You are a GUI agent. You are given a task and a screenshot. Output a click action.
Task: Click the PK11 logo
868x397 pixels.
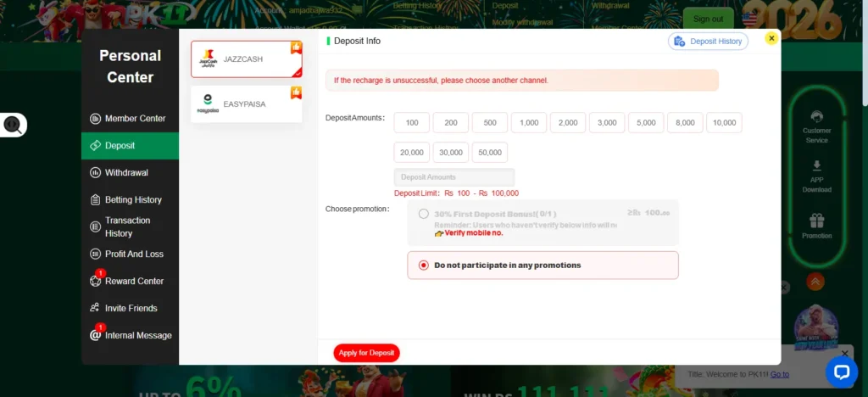157,15
